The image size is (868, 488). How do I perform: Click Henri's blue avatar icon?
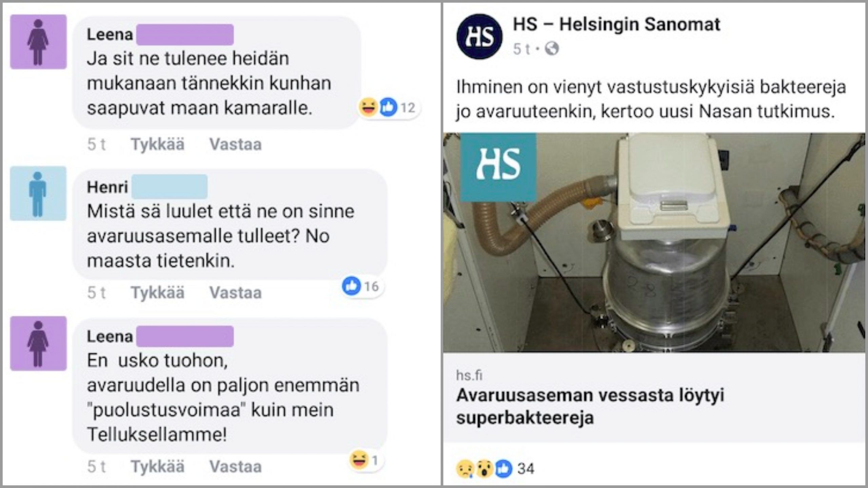tap(38, 194)
